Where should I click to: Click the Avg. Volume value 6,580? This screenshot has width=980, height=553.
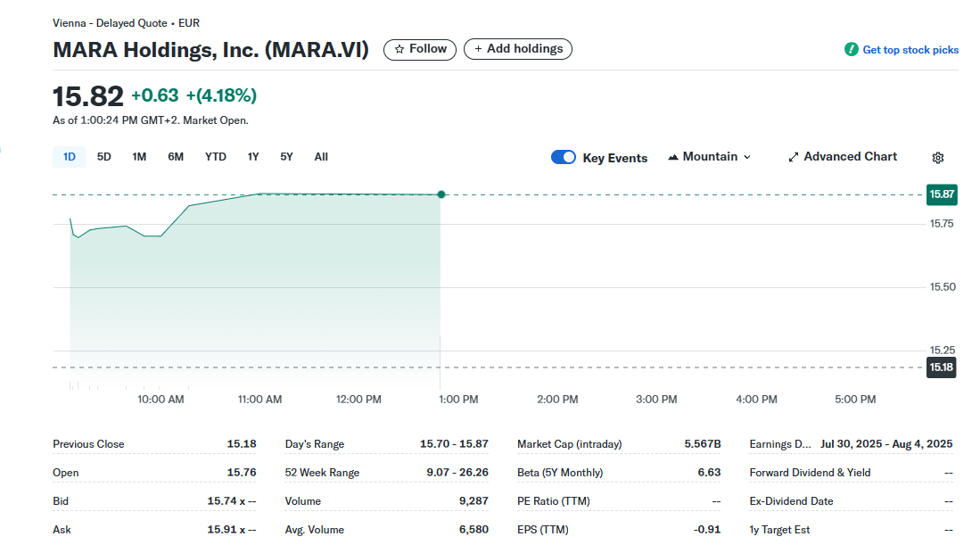(474, 529)
